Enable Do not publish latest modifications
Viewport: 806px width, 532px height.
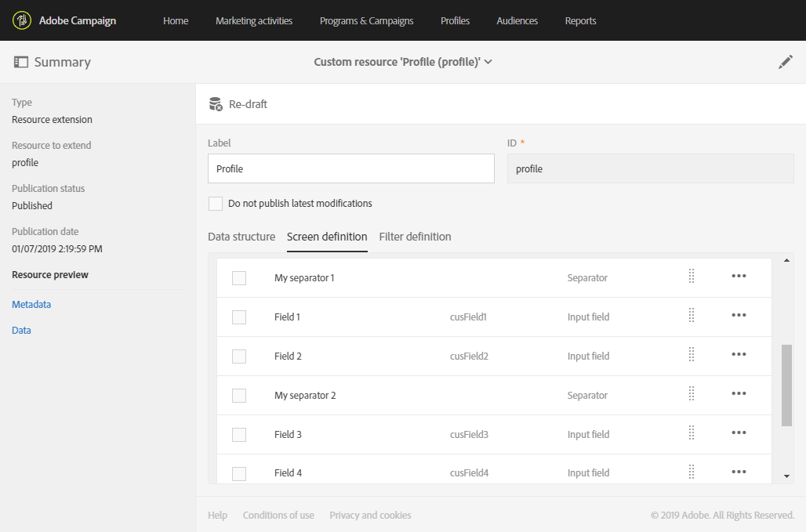coord(216,204)
